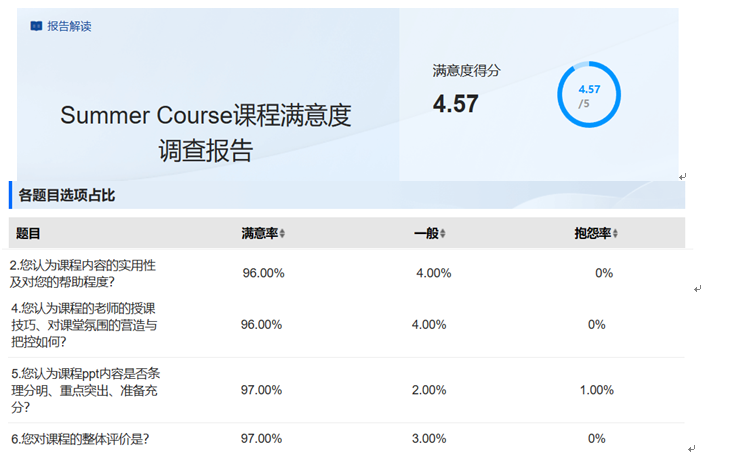The height and width of the screenshot is (471, 734).
Task: Click the book icon beside 报告解读
Action: coord(37,25)
